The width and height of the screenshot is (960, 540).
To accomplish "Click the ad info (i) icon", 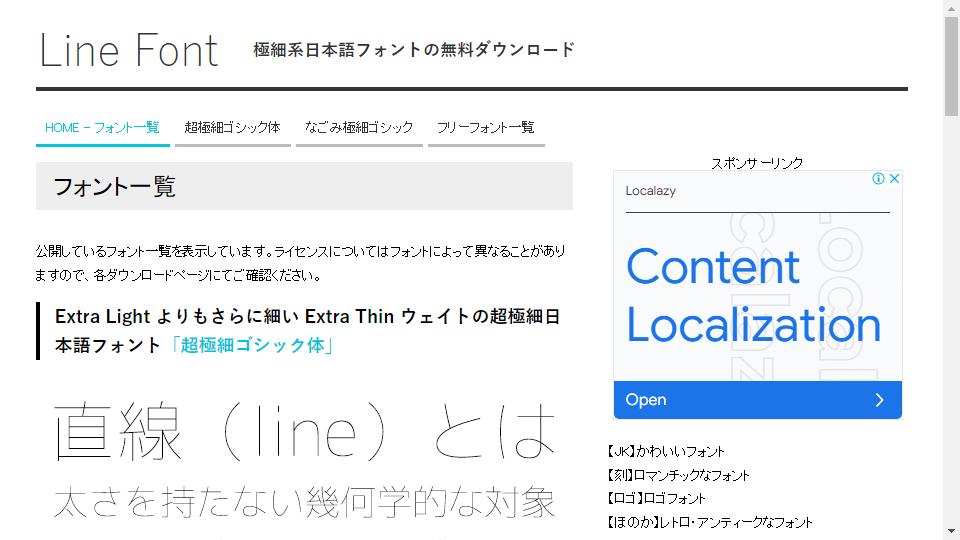I will click(879, 179).
